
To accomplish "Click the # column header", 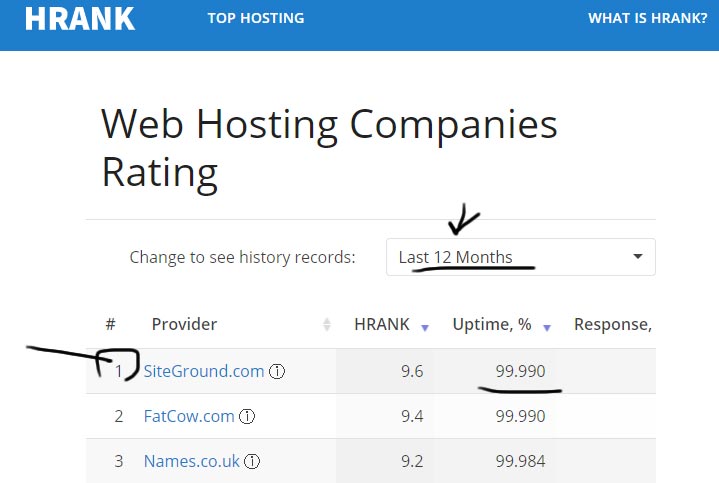I will click(x=110, y=324).
